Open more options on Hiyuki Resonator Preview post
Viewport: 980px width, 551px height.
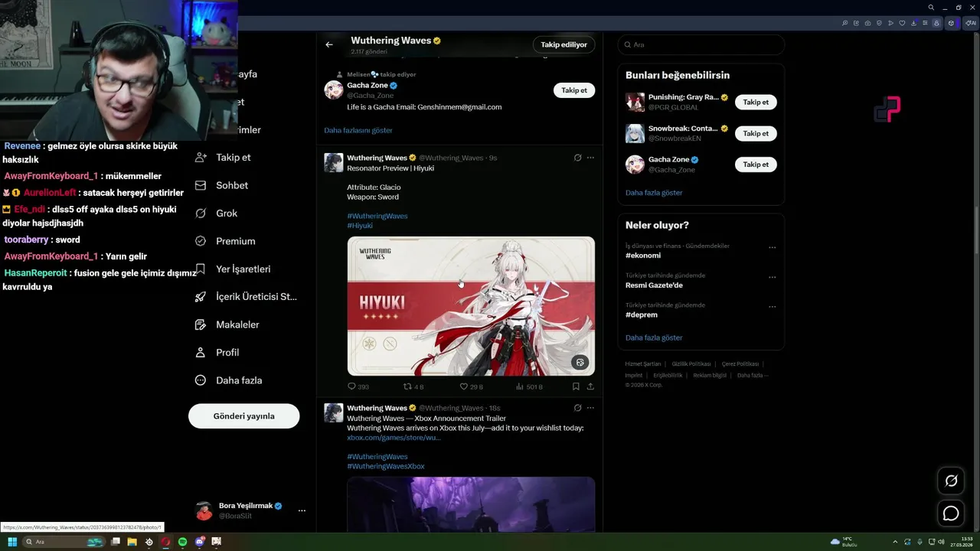point(590,158)
